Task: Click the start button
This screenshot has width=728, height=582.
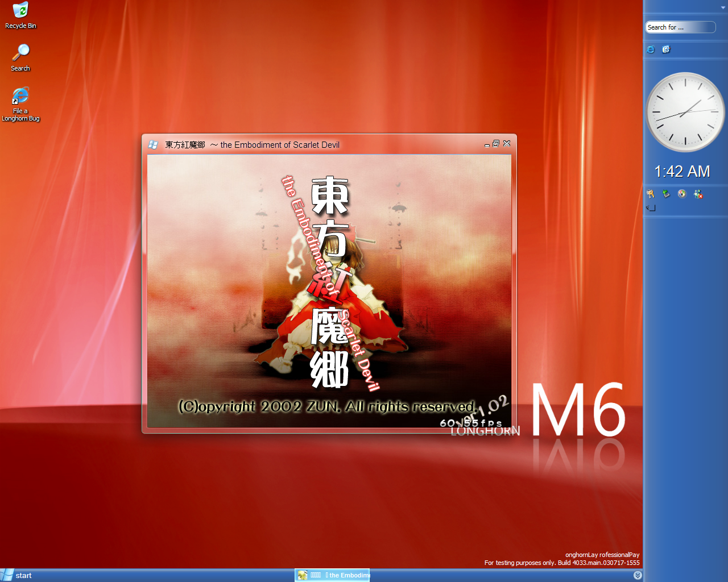Action: pyautogui.click(x=16, y=575)
